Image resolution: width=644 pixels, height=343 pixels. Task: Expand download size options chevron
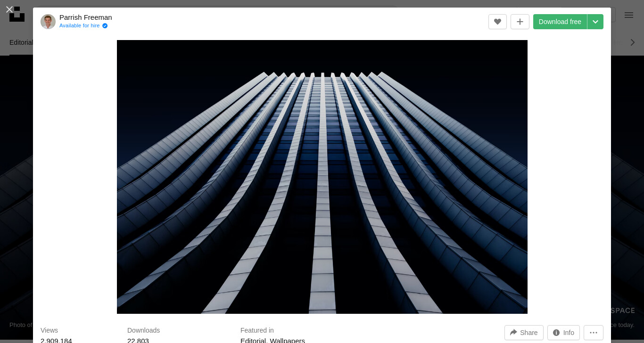tap(595, 22)
